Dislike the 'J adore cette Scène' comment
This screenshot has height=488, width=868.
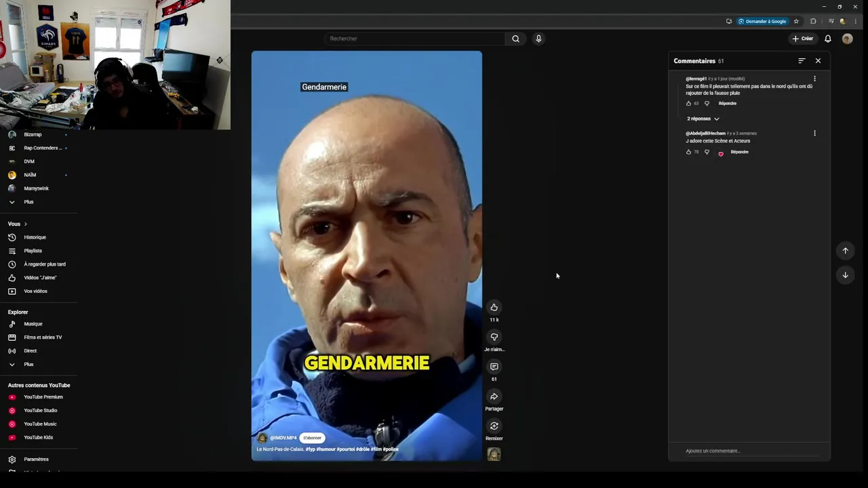click(x=707, y=152)
